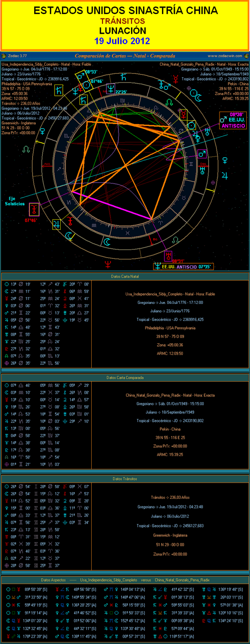The width and height of the screenshot is (250, 644).
Task: Click ARMC: 15:39:25 in Datos Carta Comparada
Action: (170, 454)
